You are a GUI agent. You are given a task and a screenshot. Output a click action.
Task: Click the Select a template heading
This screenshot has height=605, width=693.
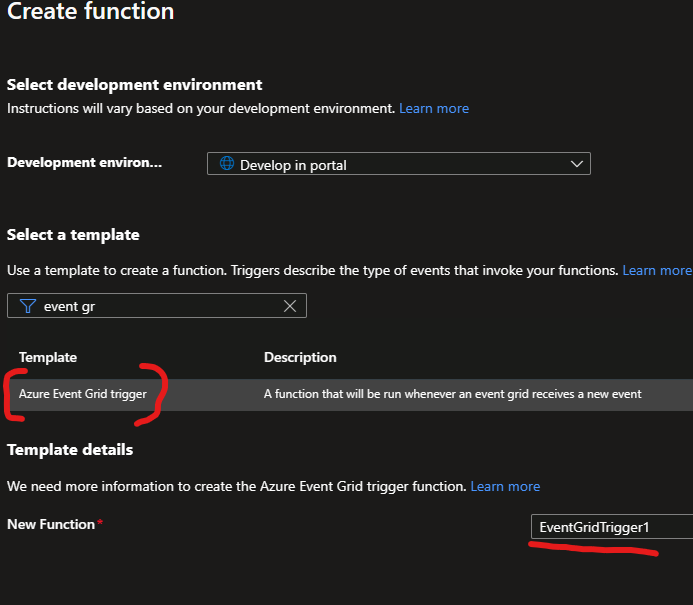(x=73, y=235)
